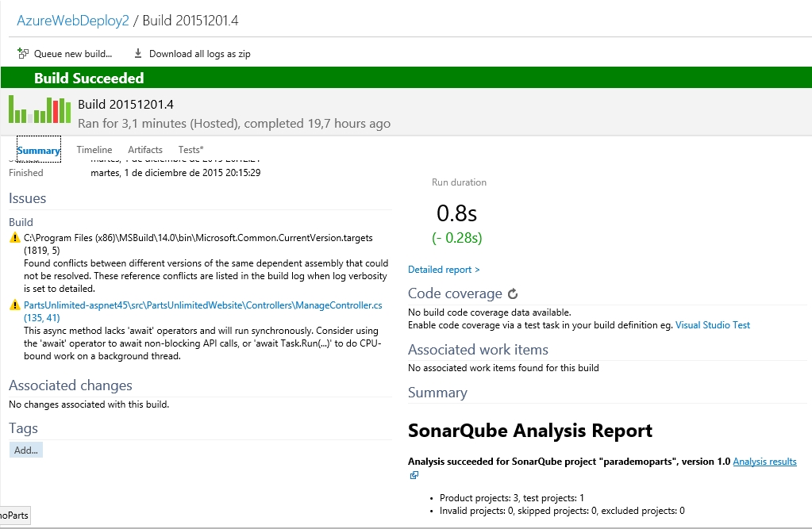Click the Add... tag button
Screen dimensions: 812x529
coord(26,450)
